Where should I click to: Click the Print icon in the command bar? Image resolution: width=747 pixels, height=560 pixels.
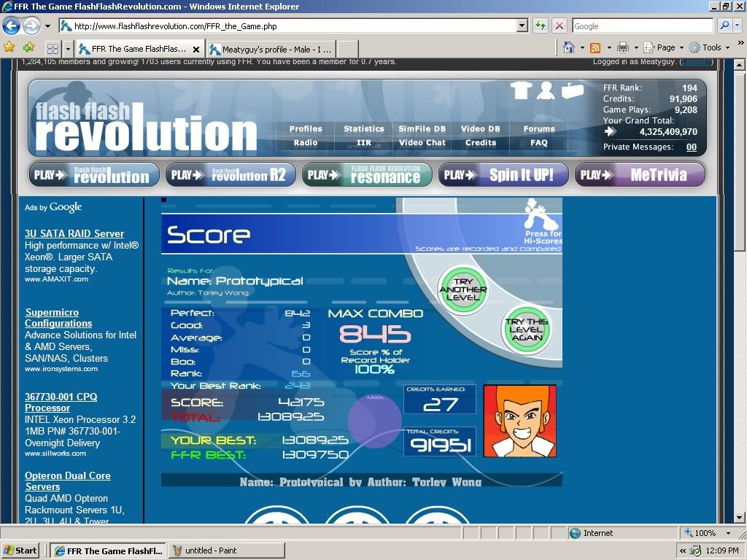(x=622, y=48)
